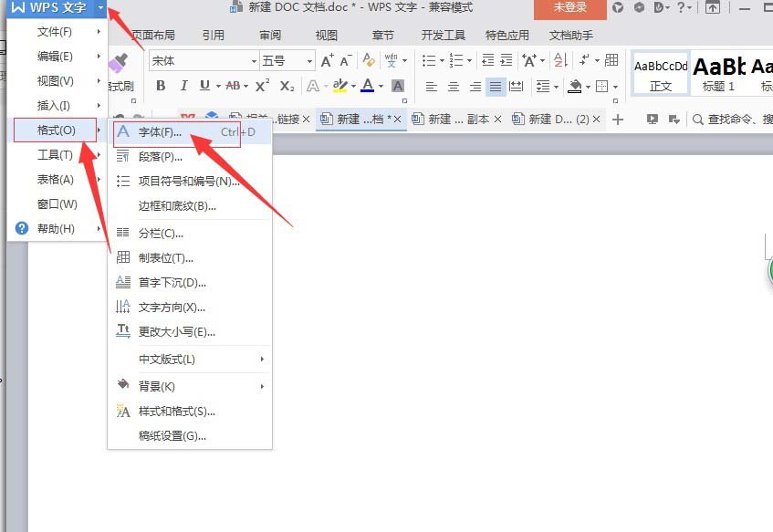
Task: Align text right
Action: tap(475, 88)
